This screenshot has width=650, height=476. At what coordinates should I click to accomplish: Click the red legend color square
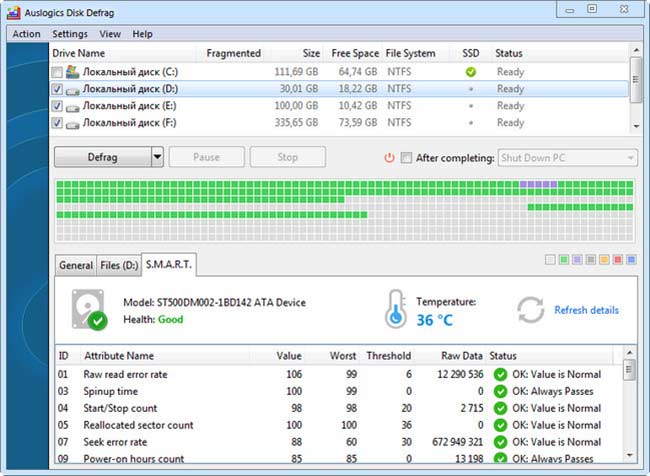click(618, 260)
